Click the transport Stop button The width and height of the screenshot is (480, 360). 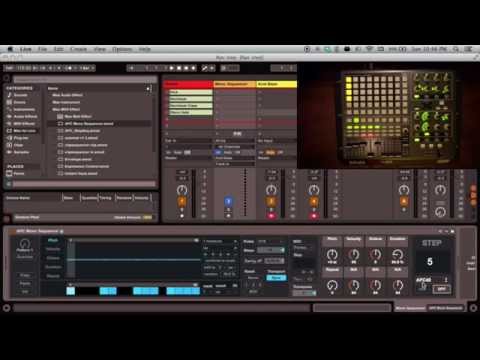coord(179,68)
